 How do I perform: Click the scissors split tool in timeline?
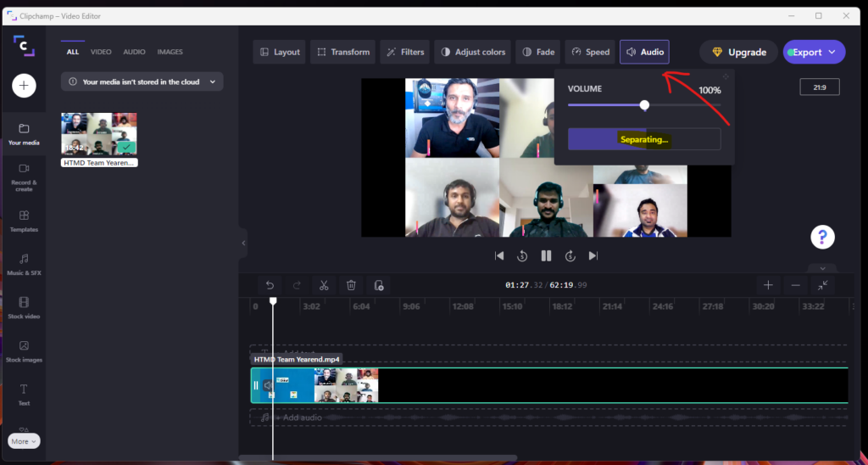pos(323,286)
